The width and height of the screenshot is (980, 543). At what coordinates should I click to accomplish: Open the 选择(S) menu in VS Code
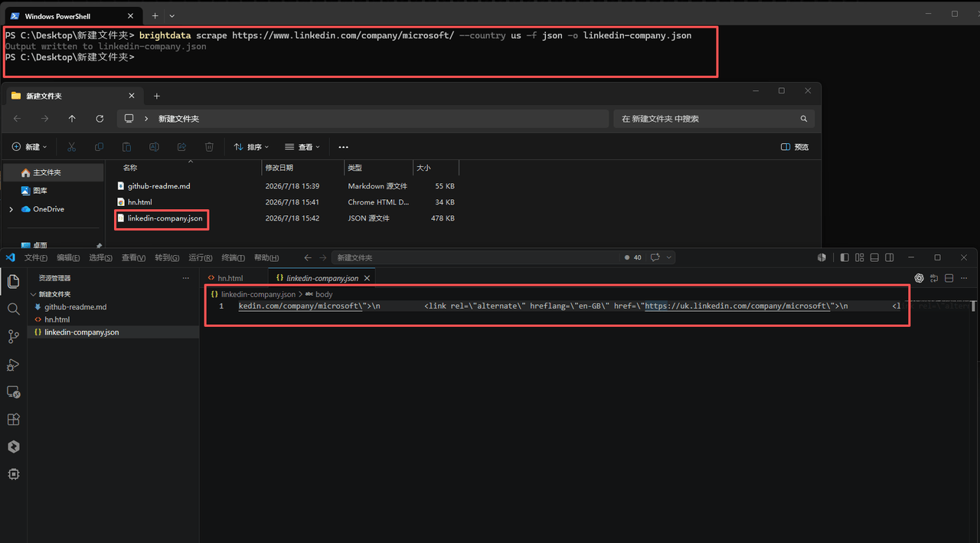coord(100,257)
